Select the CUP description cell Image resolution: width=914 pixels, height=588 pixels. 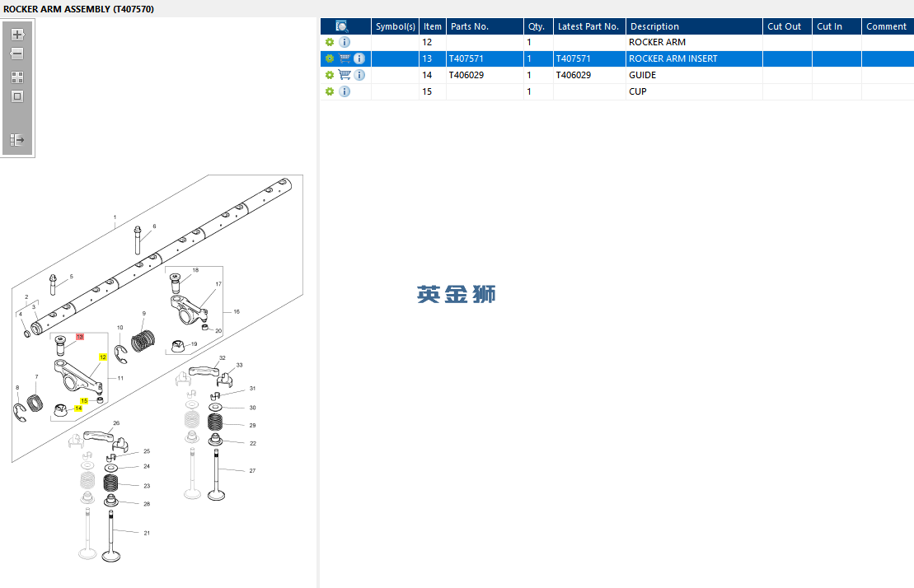[x=694, y=91]
